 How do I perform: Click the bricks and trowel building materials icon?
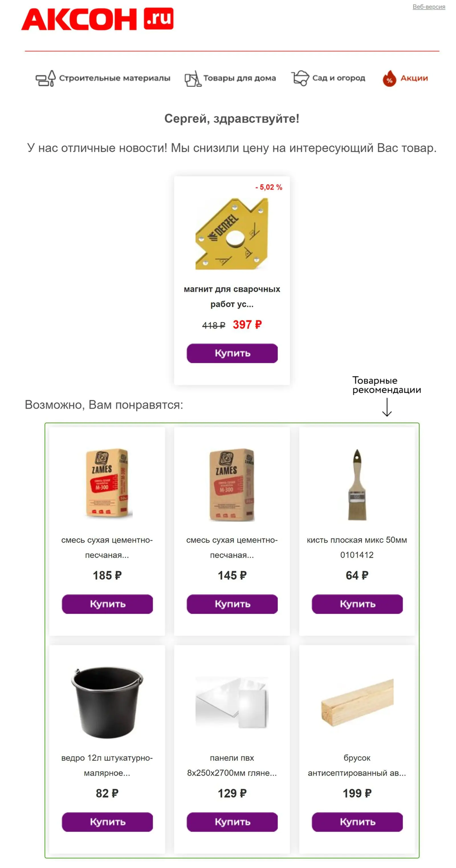click(45, 78)
